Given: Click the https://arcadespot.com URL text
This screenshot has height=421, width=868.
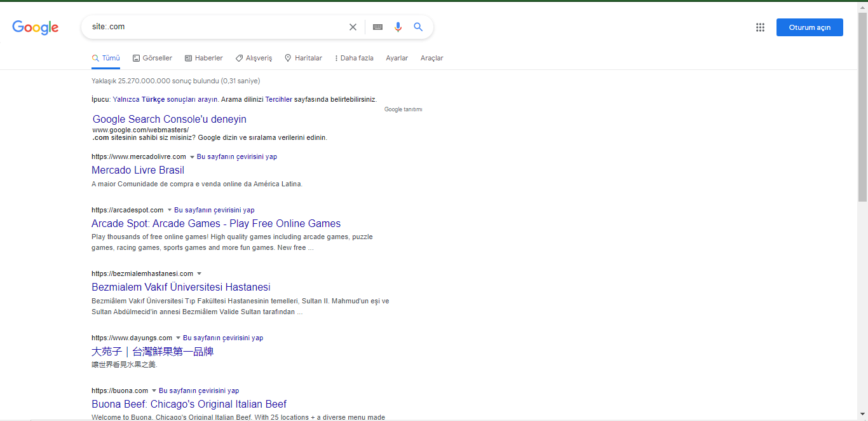Looking at the screenshot, I should (128, 210).
